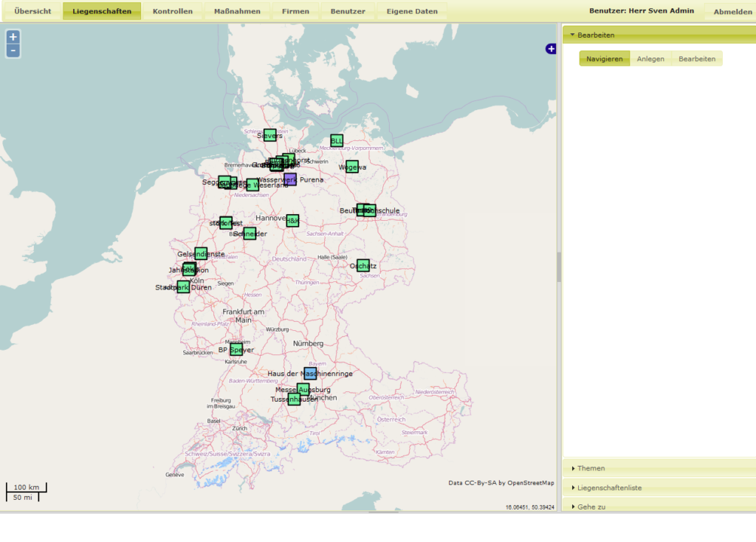
Task: Switch to Anlegen mode
Action: click(650, 59)
